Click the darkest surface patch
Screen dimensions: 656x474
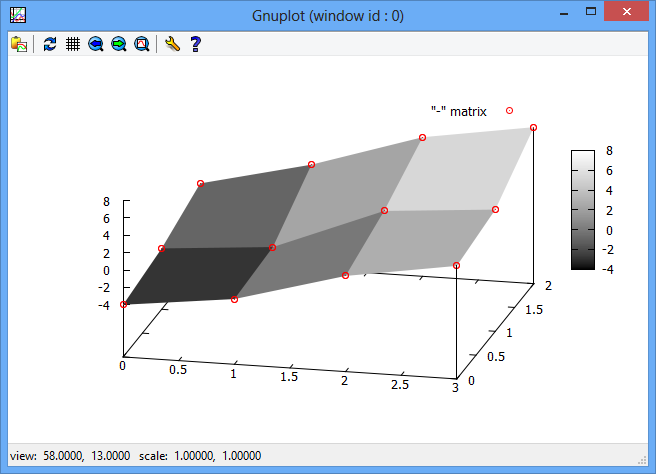[x=197, y=274]
